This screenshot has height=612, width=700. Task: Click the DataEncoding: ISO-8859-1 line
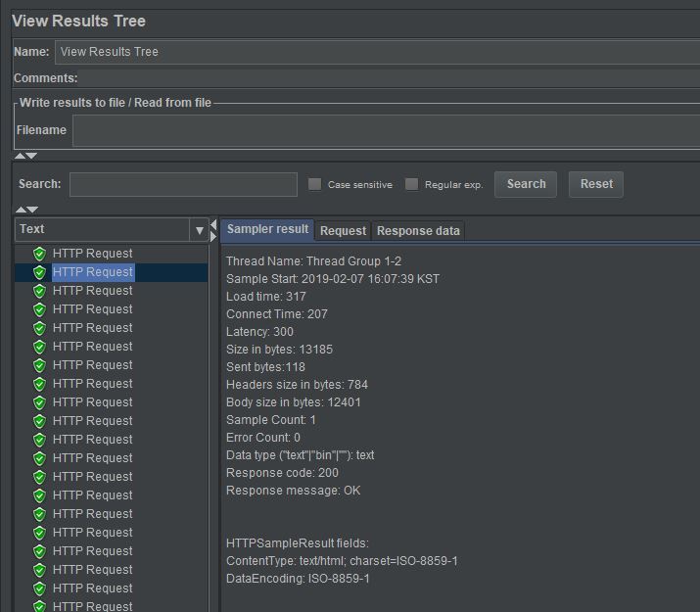298,579
